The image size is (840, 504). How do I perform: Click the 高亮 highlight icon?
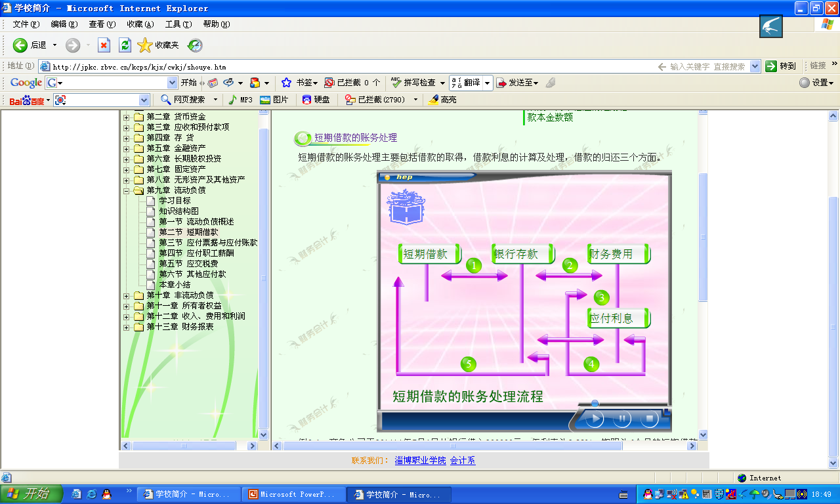(x=433, y=100)
